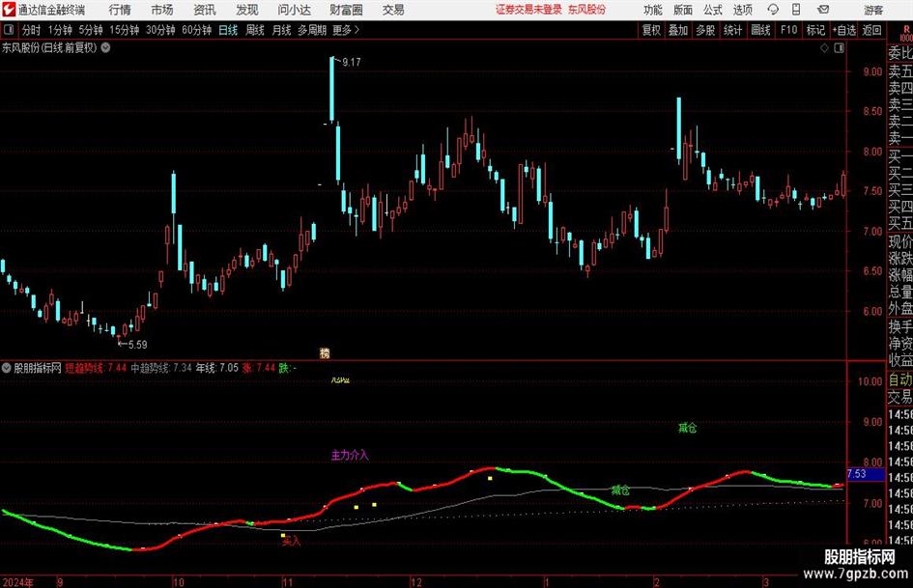The width and height of the screenshot is (913, 588).
Task: Click the diamond icon above the price axis
Action: coord(824,48)
